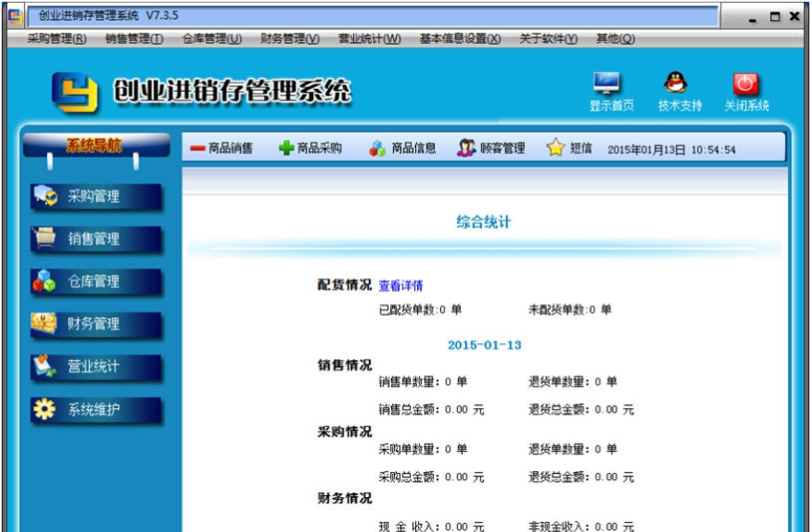Select 营业统计 in the navigation sidebar
The image size is (812, 532).
point(96,366)
